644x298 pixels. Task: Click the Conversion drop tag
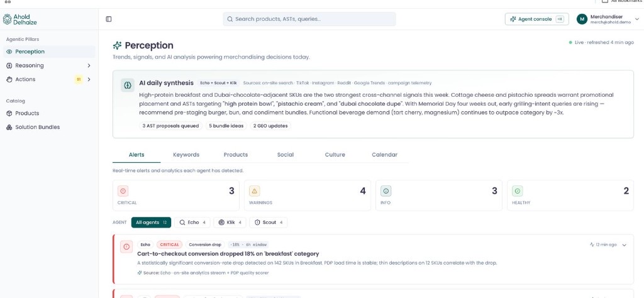(x=206, y=245)
